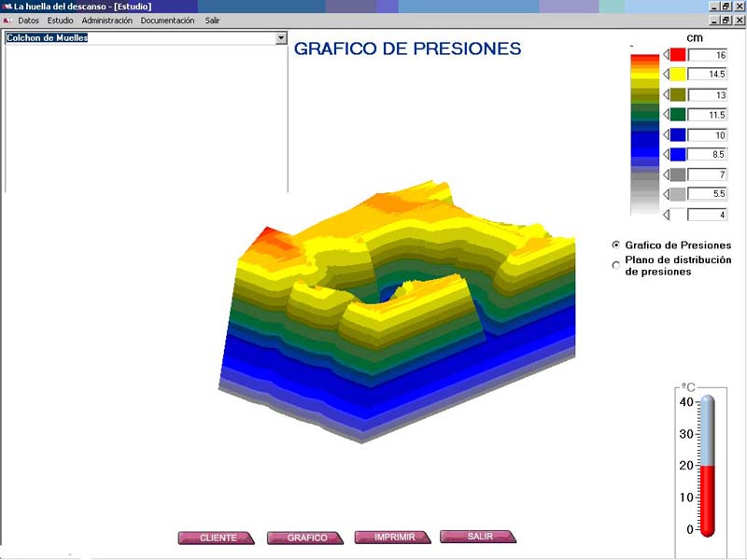The height and width of the screenshot is (560, 747).
Task: Select the Grafico de Presiones radio option
Action: (x=615, y=245)
